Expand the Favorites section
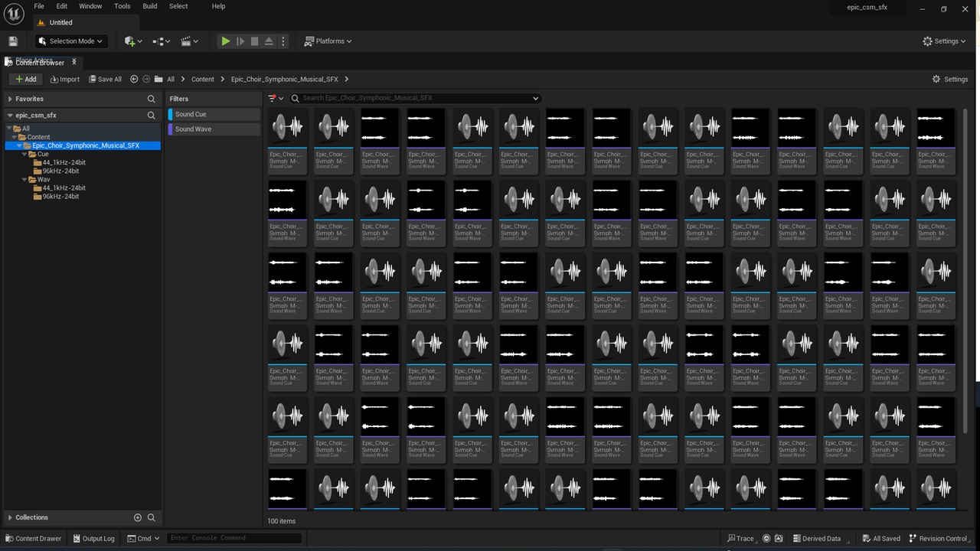Image resolution: width=980 pixels, height=551 pixels. coord(10,99)
